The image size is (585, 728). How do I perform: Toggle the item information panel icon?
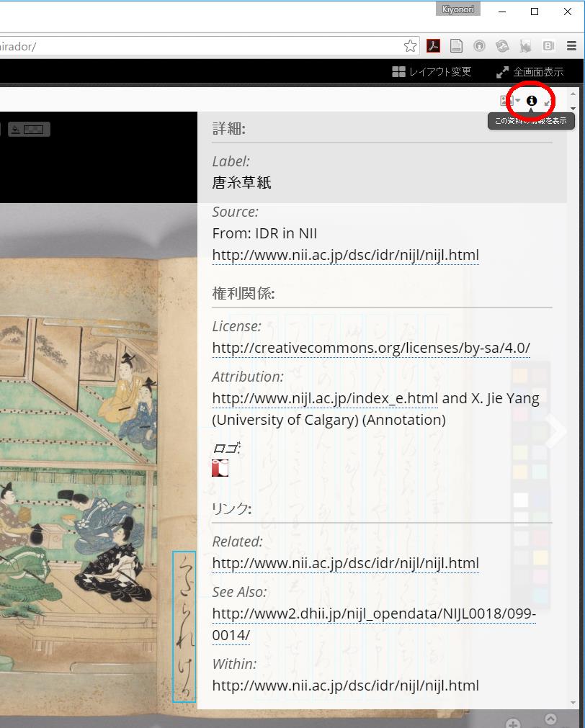(532, 101)
